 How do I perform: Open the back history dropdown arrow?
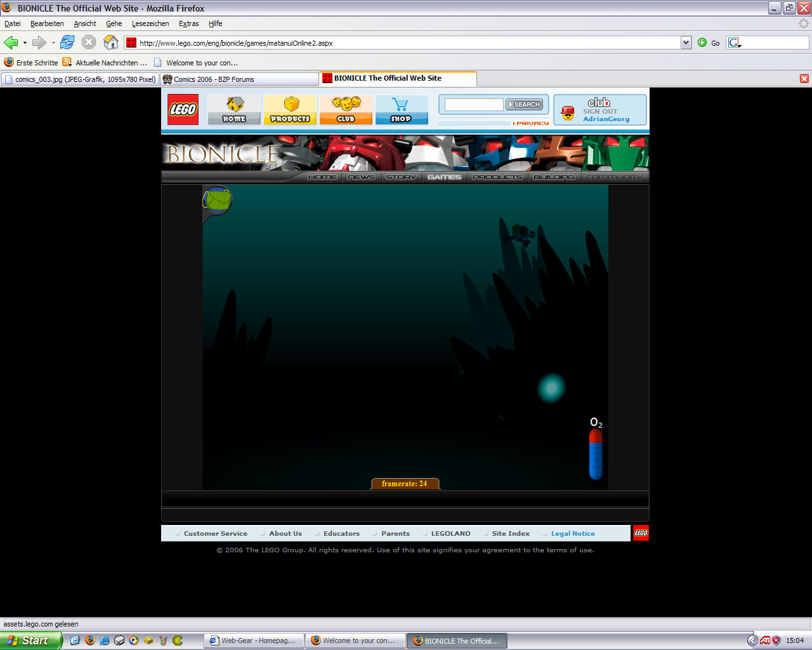(x=25, y=43)
